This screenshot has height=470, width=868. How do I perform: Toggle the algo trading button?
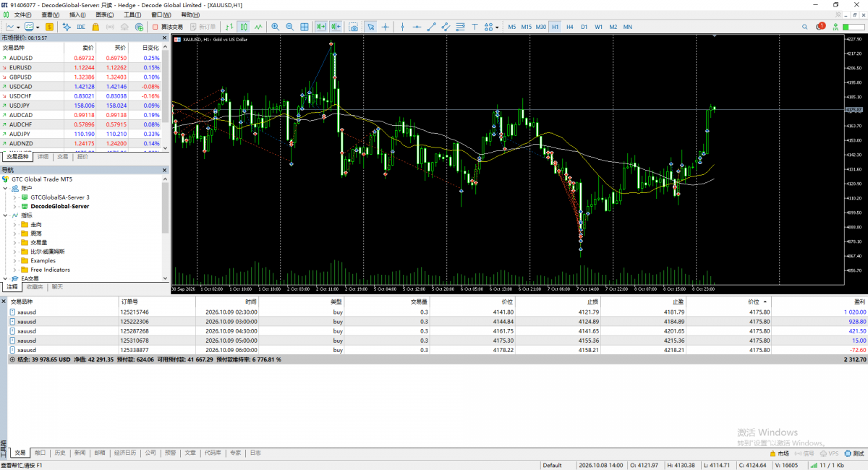(x=168, y=27)
